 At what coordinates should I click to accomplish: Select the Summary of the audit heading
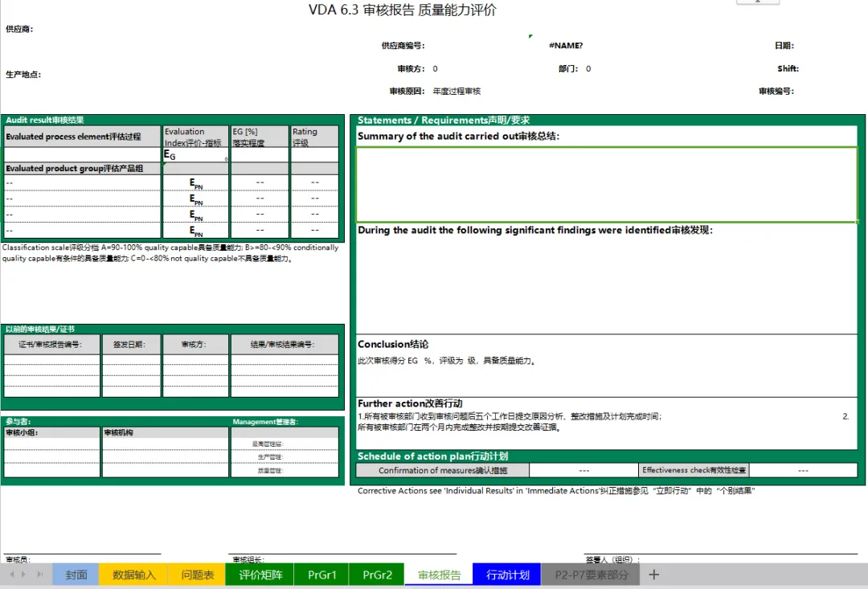tap(458, 136)
